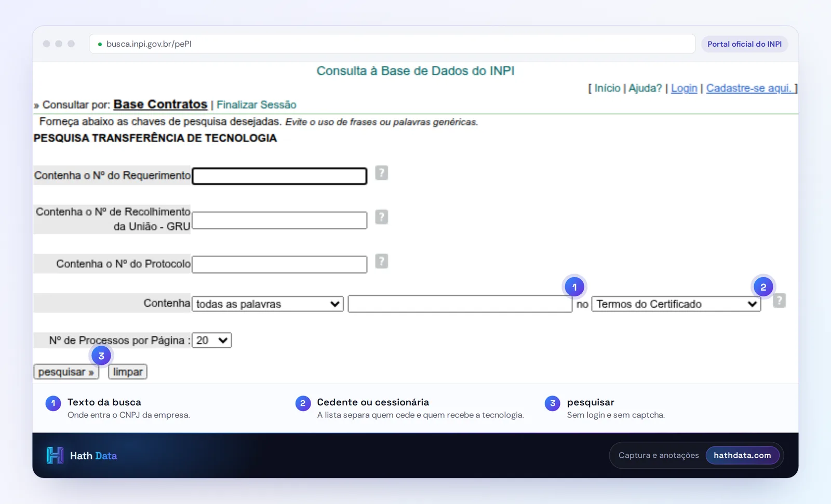This screenshot has height=504, width=831.
Task: Click the 'Base Contratos' link
Action: (160, 104)
